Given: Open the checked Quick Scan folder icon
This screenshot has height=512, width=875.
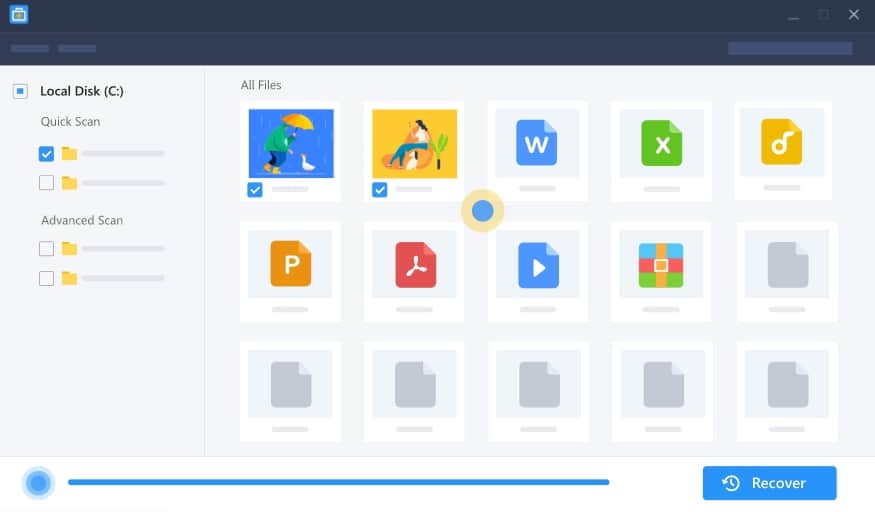Looking at the screenshot, I should (69, 153).
